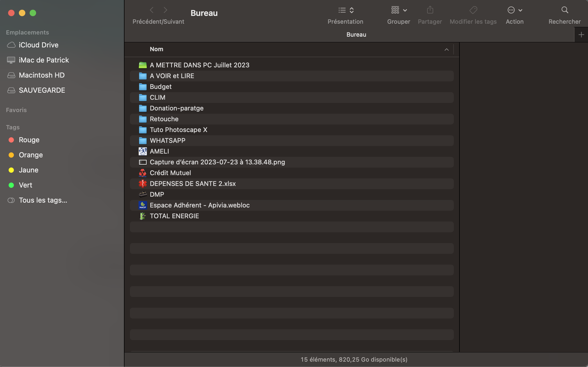Go forward with Suivant arrow
The height and width of the screenshot is (367, 588).
click(165, 10)
